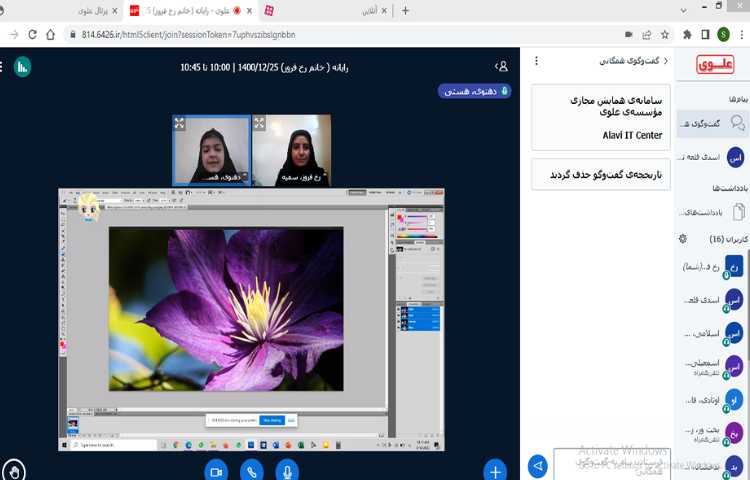Select the highlighted layers in Photoshop panel
750x480 pixels.
click(x=419, y=318)
